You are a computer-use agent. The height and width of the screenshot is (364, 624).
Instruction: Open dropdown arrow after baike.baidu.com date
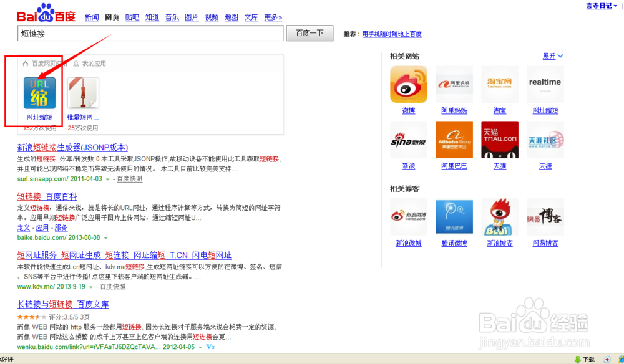(105, 238)
